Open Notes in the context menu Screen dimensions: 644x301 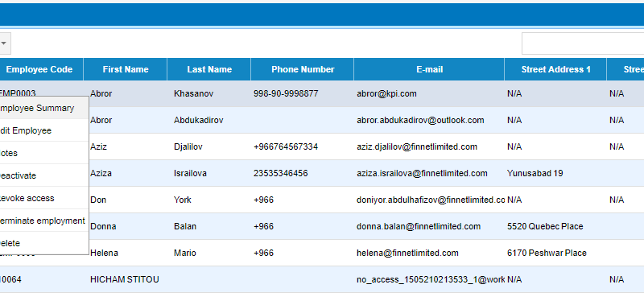point(43,153)
